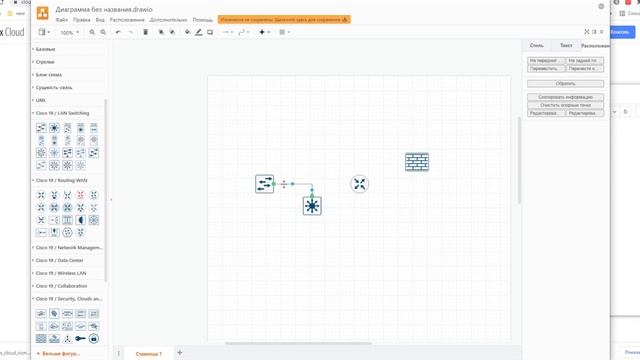Pick the half-moon icon in Routing WAN palette

(80, 220)
